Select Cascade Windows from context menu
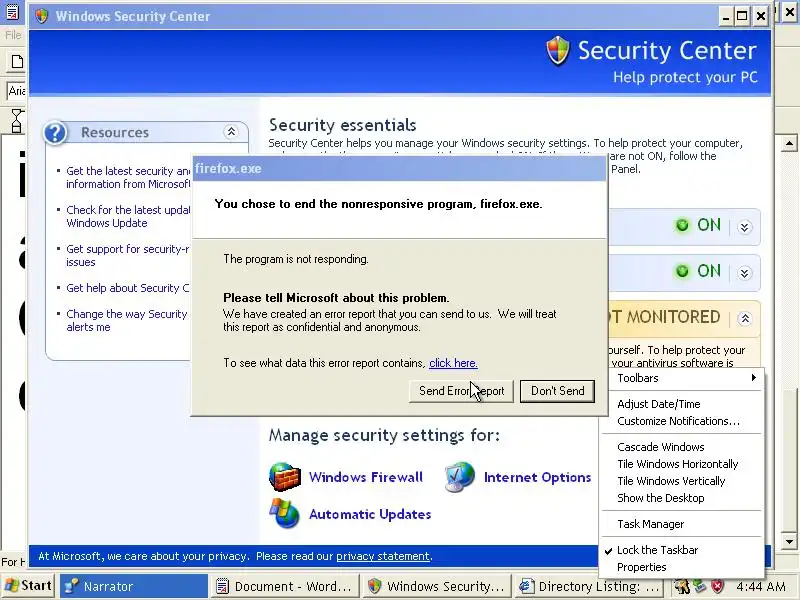The image size is (800, 600). (x=682, y=447)
